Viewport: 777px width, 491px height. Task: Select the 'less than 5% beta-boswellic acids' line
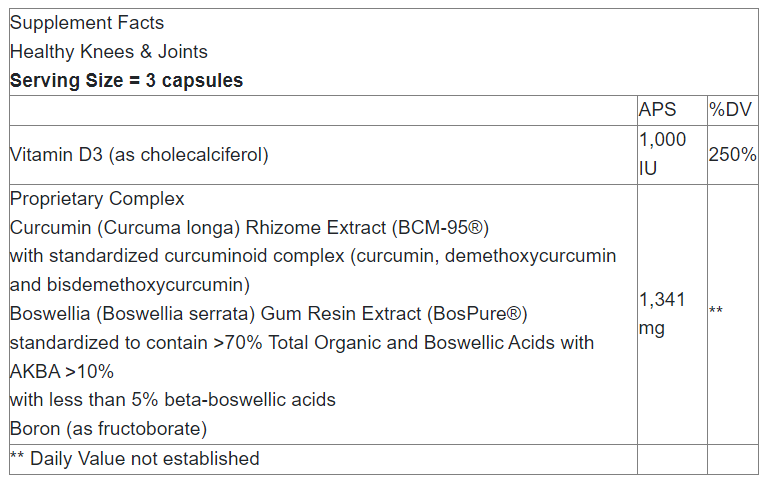click(173, 400)
